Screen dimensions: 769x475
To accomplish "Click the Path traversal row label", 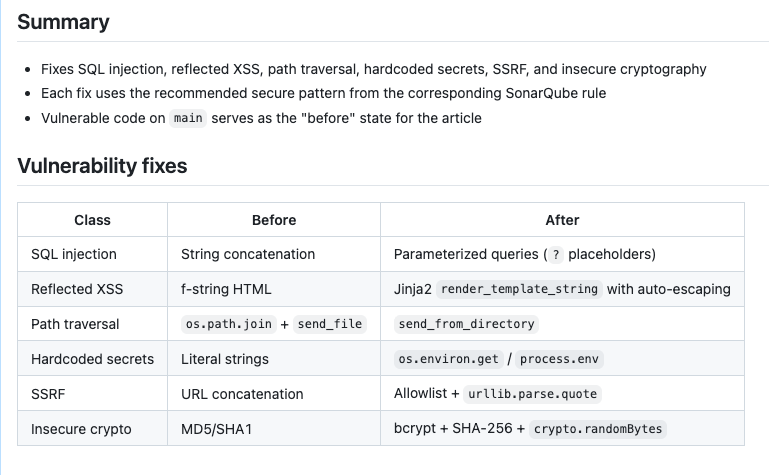I will tap(75, 324).
